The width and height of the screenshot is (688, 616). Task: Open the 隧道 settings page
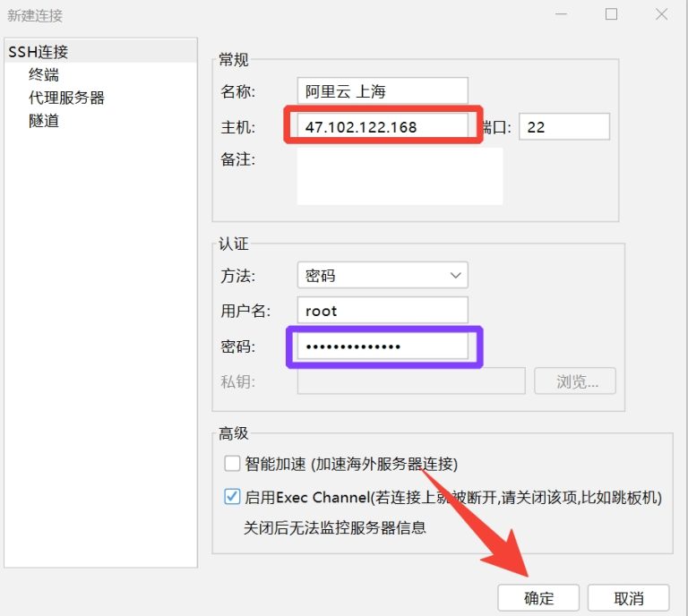point(44,120)
